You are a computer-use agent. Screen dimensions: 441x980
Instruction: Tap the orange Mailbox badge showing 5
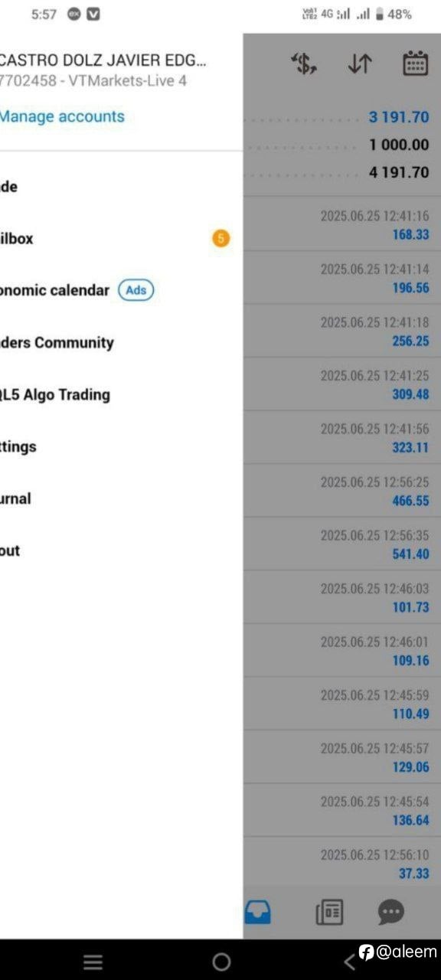(x=220, y=239)
